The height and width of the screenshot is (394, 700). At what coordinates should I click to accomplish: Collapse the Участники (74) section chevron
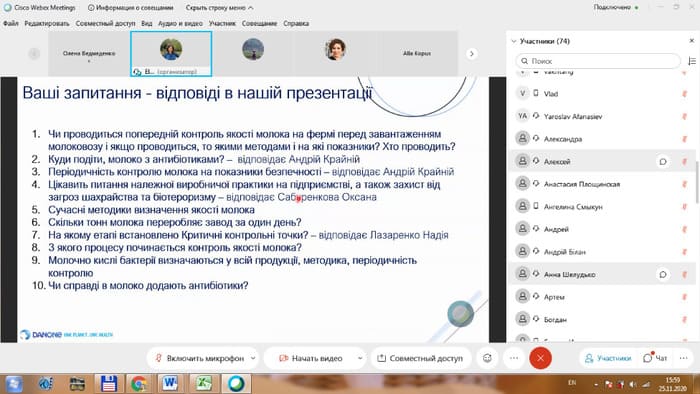(x=513, y=41)
